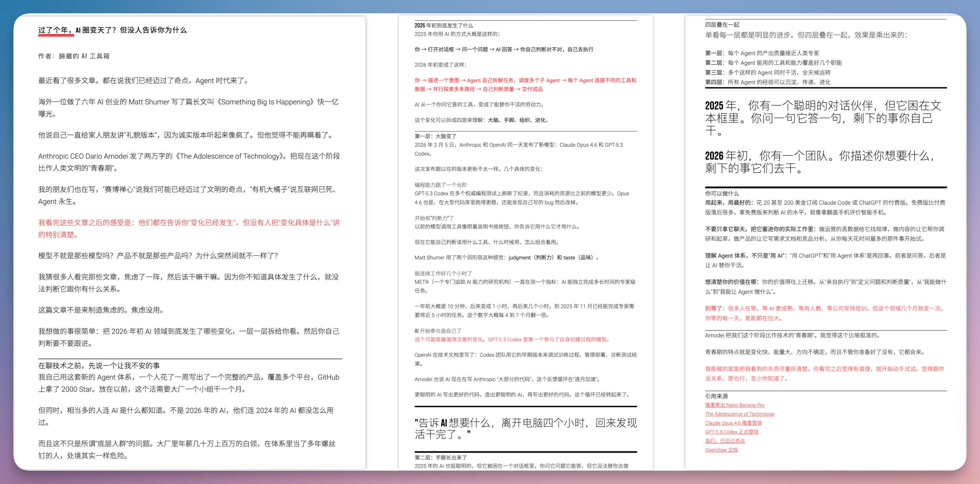Click the line "2025 年你用 AI 的方式大概是这样的："
The width and height of the screenshot is (980, 484).
click(457, 34)
